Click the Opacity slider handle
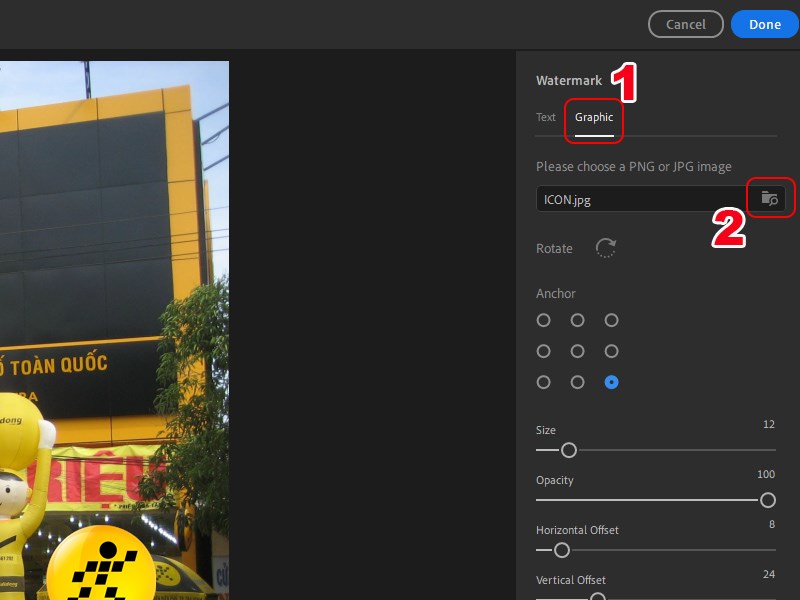800x600 pixels. click(768, 500)
